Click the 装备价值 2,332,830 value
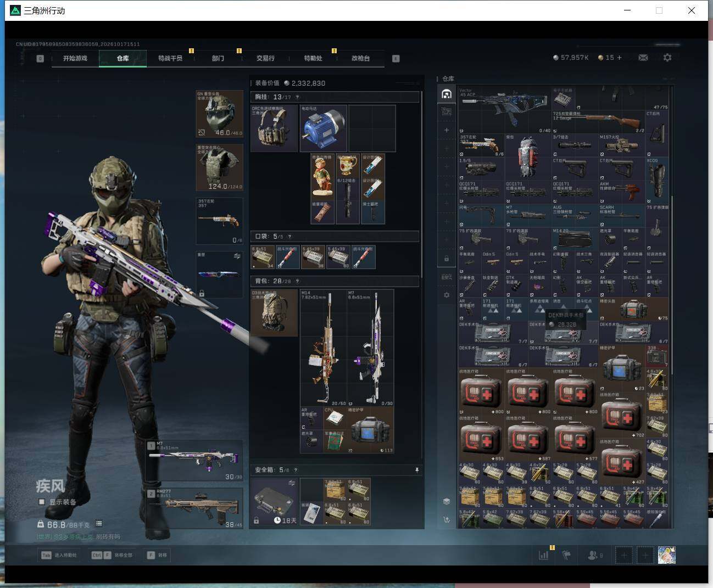This screenshot has height=588, width=713. click(x=290, y=83)
